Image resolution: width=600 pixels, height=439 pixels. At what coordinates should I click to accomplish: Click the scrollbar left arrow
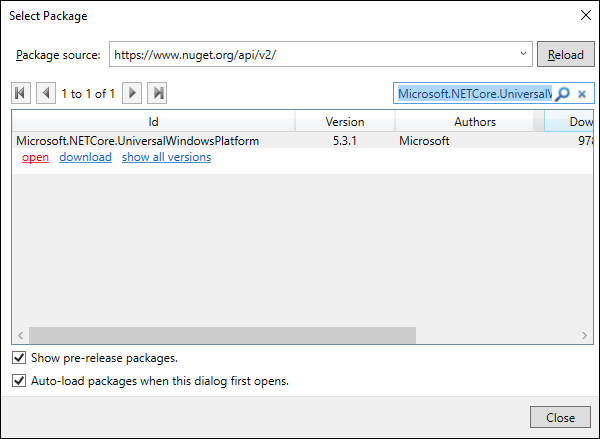(20, 335)
